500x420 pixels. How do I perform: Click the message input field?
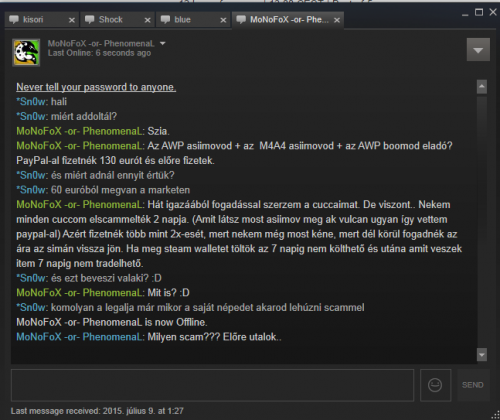point(212,385)
